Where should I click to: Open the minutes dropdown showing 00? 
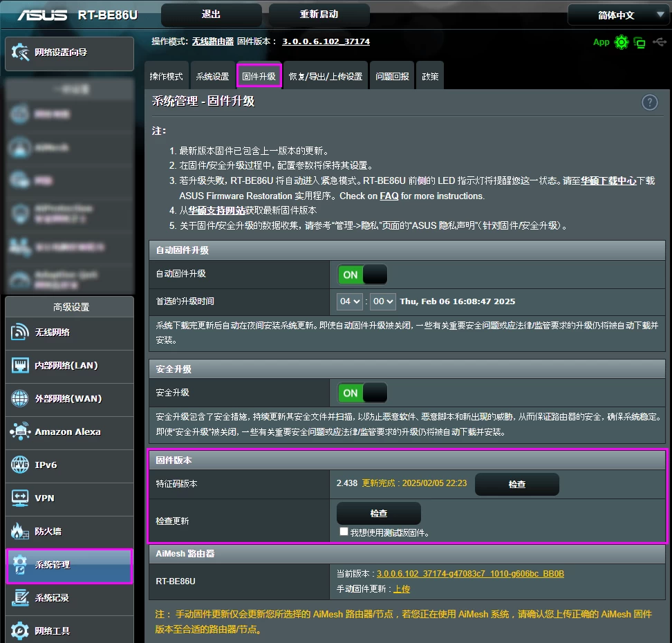[x=382, y=301]
